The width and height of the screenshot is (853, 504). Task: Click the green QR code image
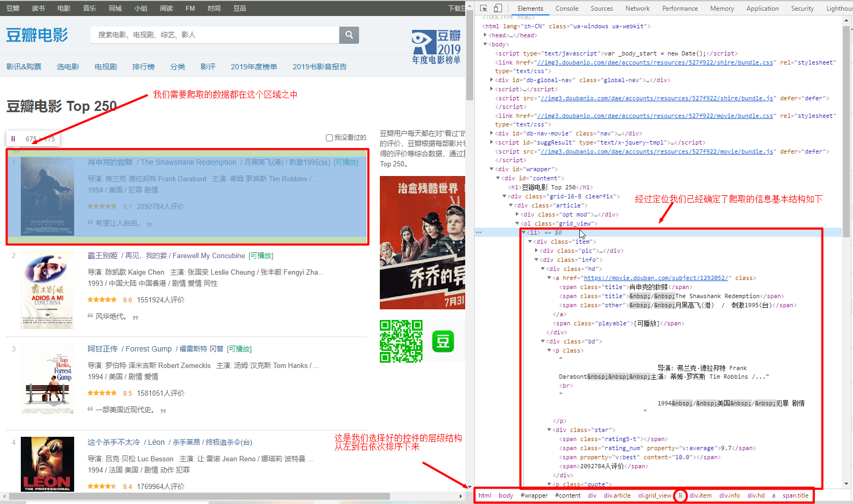401,341
